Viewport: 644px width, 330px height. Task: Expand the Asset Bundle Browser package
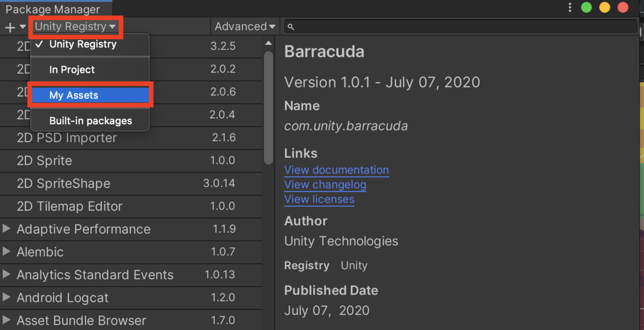pos(6,320)
